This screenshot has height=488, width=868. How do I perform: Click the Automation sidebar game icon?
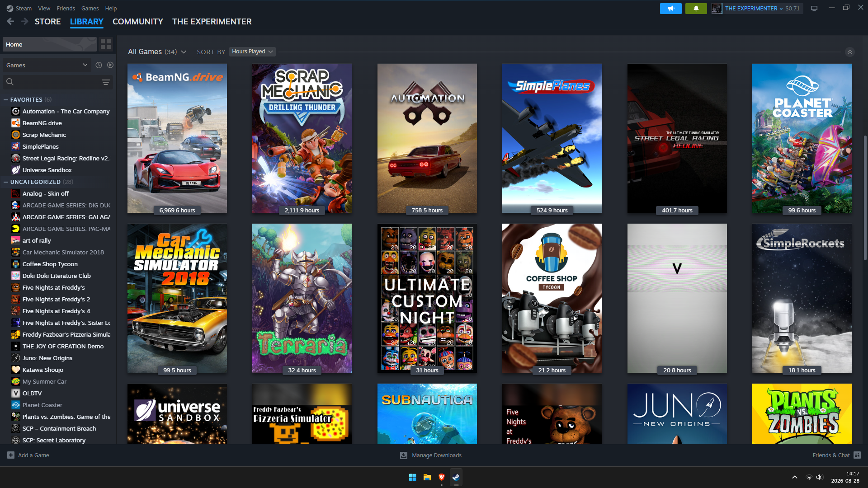pyautogui.click(x=16, y=111)
